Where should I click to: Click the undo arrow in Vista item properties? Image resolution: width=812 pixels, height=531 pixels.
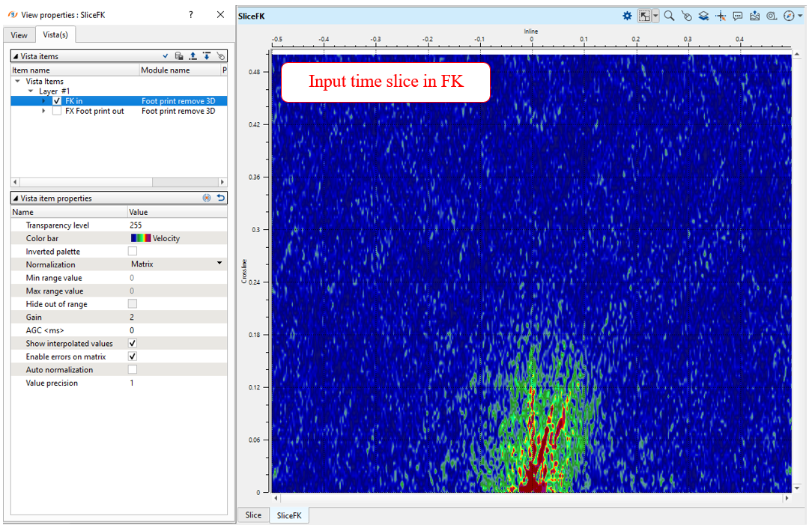point(220,198)
